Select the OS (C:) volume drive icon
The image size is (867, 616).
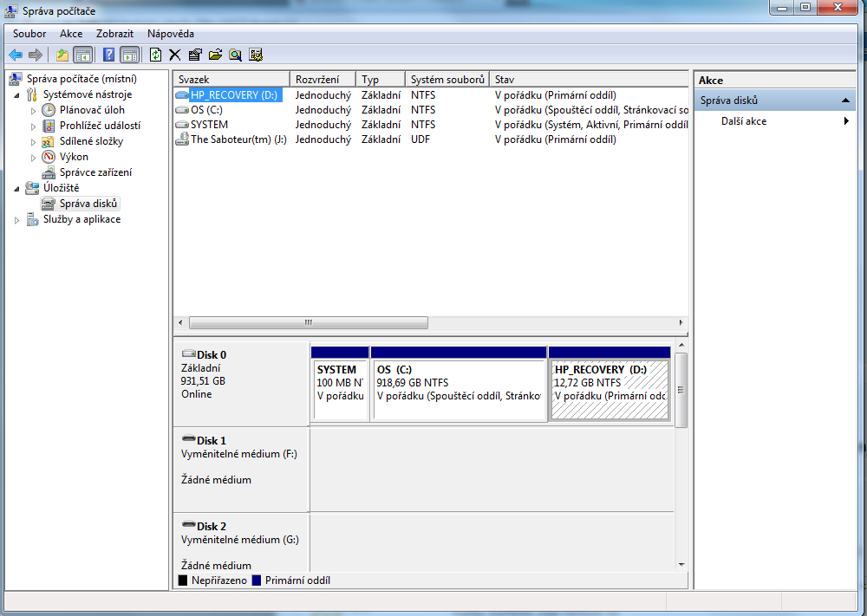coord(182,110)
